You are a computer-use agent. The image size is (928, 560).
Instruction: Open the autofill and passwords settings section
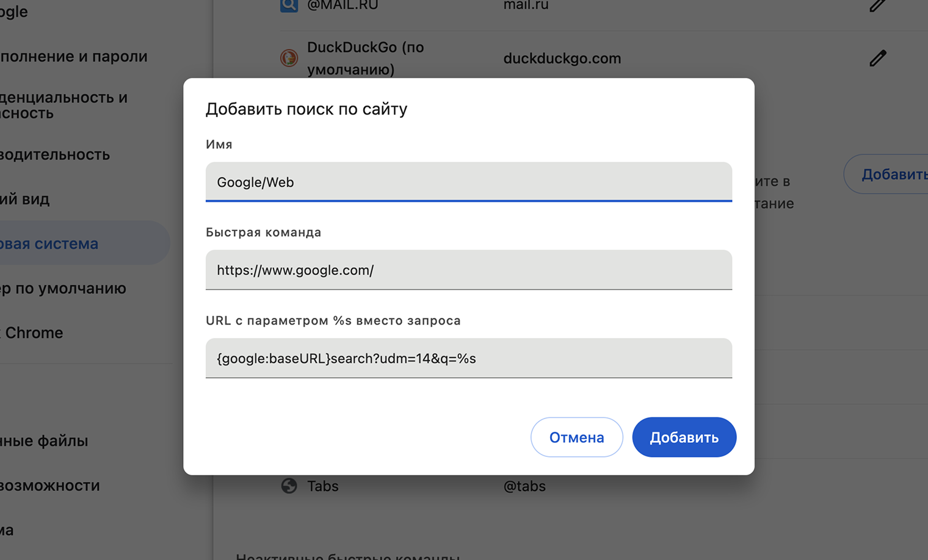[x=73, y=56]
